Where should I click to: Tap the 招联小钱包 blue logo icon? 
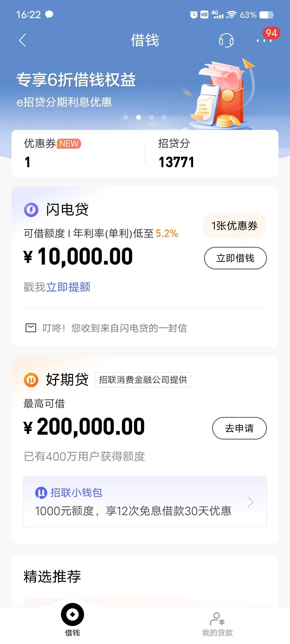coord(41,493)
